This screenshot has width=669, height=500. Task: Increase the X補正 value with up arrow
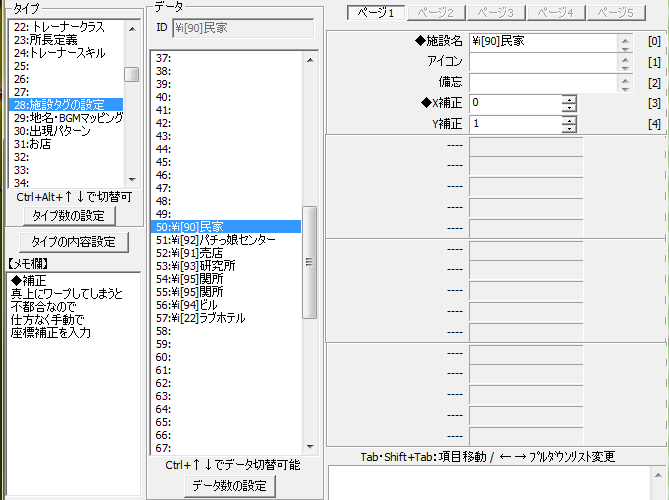point(569,99)
